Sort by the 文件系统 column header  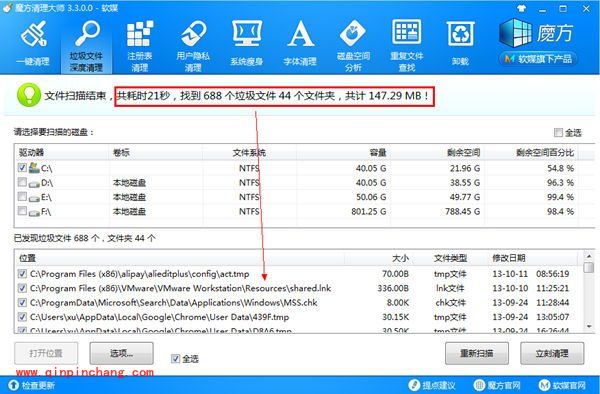[249, 153]
